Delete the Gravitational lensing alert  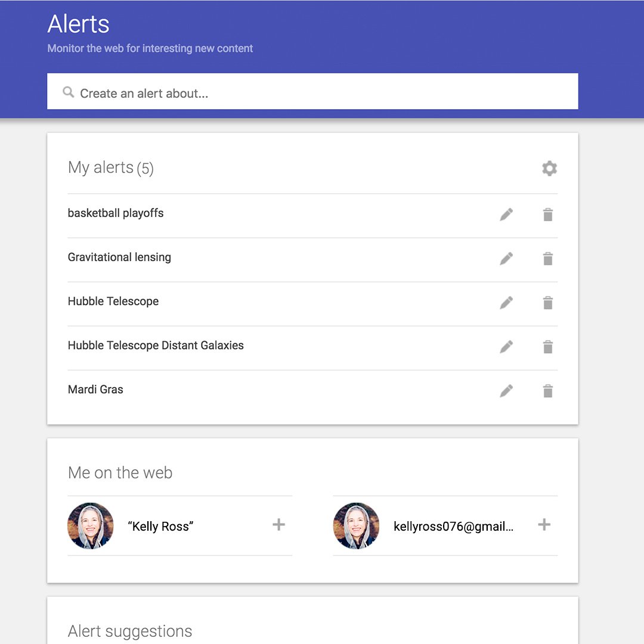[547, 258]
